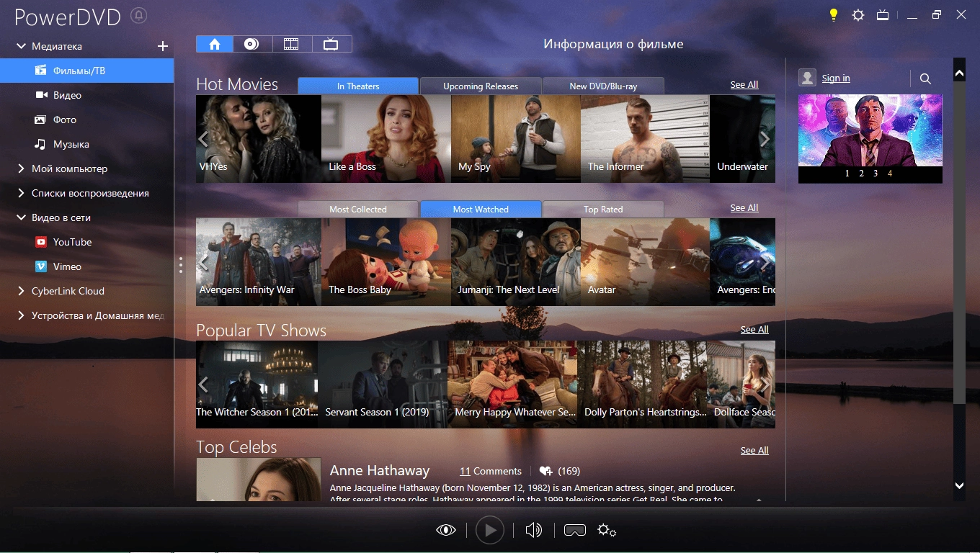Click the Play button
Image resolution: width=980 pixels, height=553 pixels.
pos(490,531)
